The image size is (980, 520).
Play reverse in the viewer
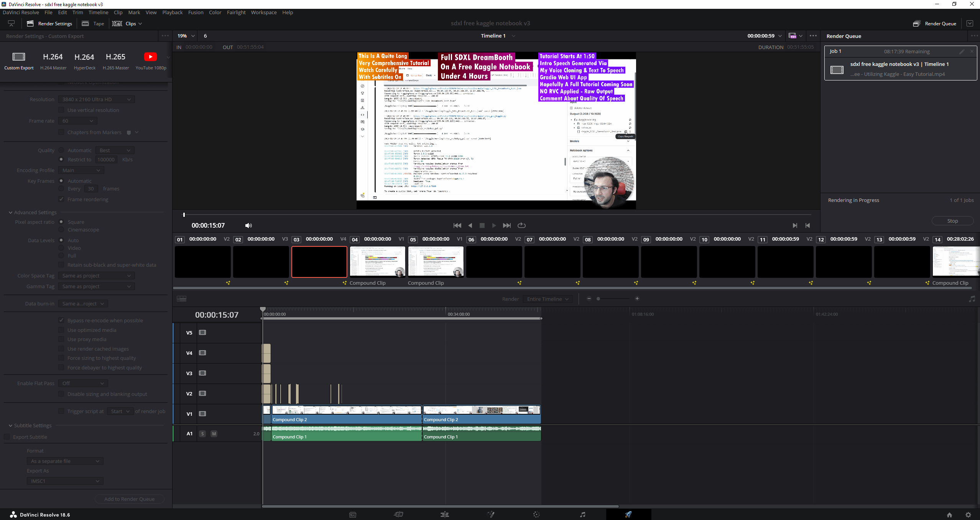pyautogui.click(x=470, y=225)
